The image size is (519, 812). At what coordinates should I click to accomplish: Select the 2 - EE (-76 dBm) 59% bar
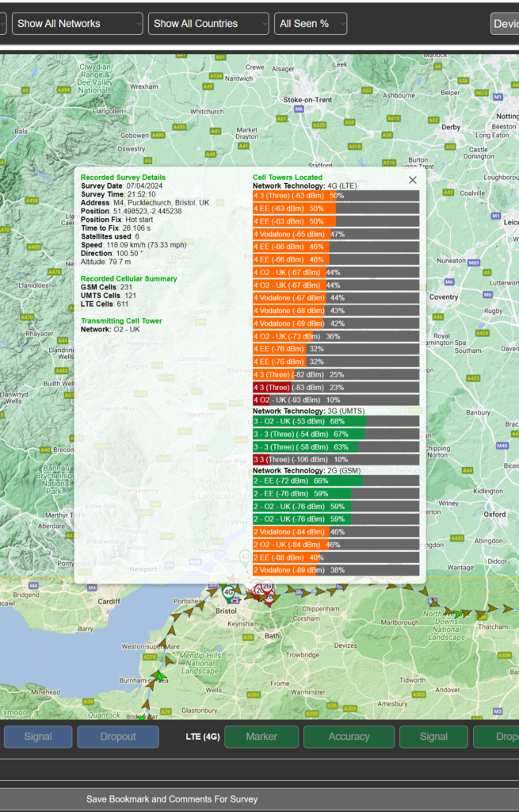336,493
